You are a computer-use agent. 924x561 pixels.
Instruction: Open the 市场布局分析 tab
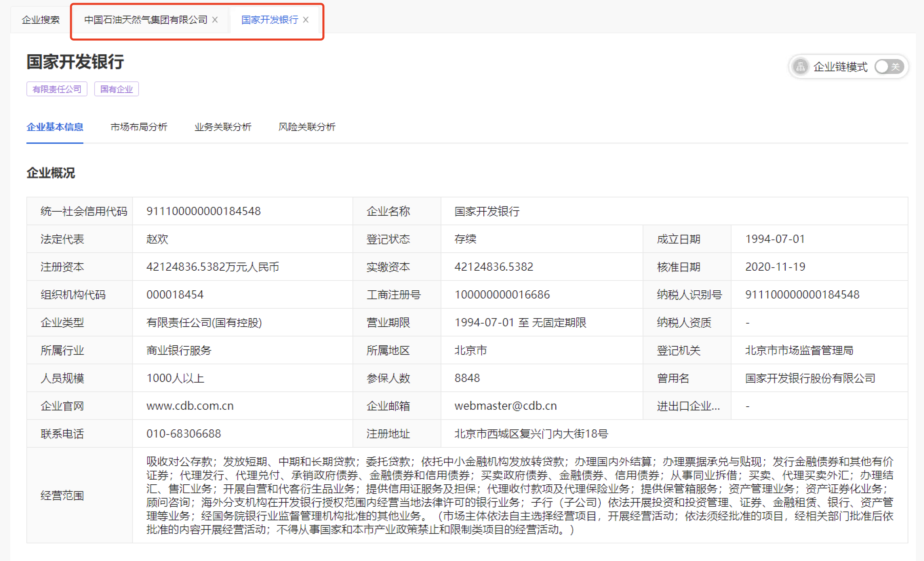coord(139,127)
